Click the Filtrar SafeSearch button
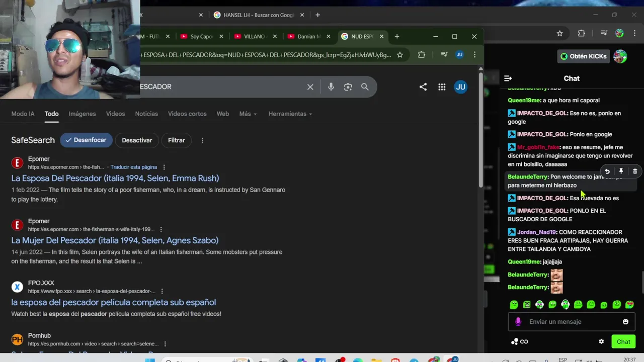This screenshot has height=362, width=644. pyautogui.click(x=177, y=140)
